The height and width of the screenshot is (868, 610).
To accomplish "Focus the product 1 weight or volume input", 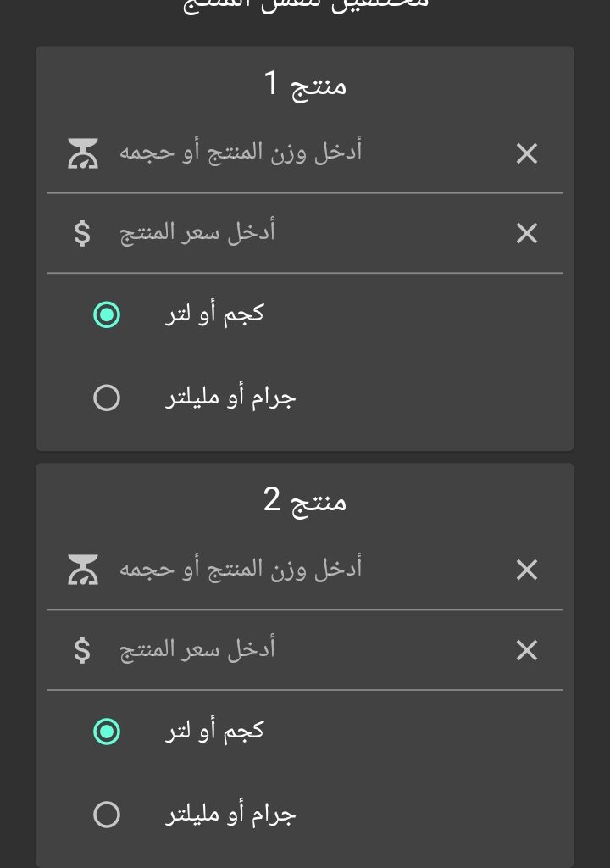I will pyautogui.click(x=305, y=153).
